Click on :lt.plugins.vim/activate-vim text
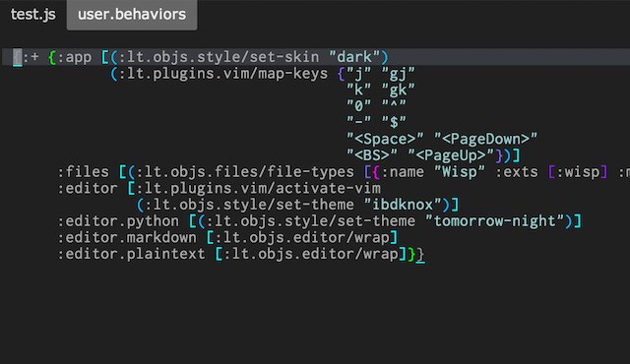The height and width of the screenshot is (364, 630). [258, 188]
